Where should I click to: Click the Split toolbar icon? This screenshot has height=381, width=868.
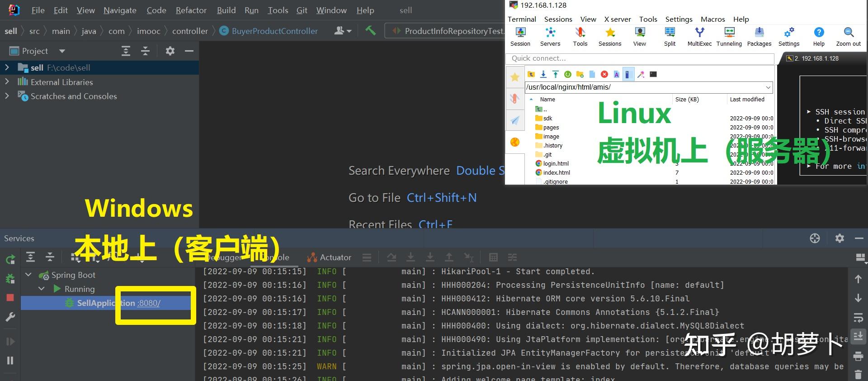(x=670, y=37)
